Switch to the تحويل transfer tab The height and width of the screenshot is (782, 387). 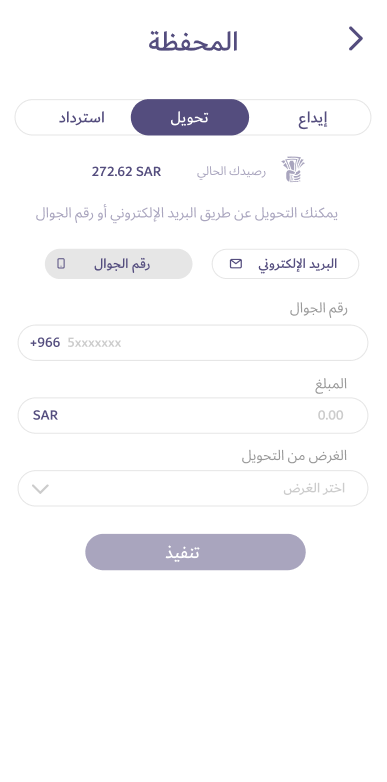(x=190, y=118)
